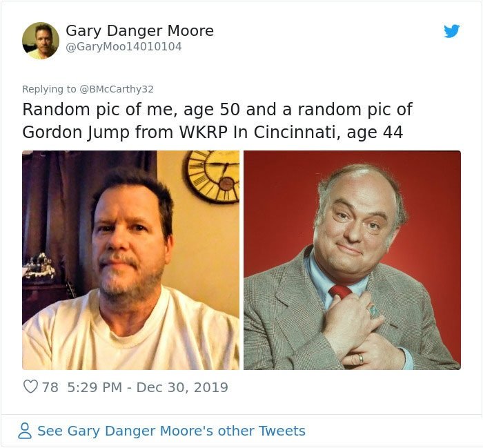Open the Gordon Jump red-background photo
Screen dimensions: 483x448
pyautogui.click(x=352, y=260)
